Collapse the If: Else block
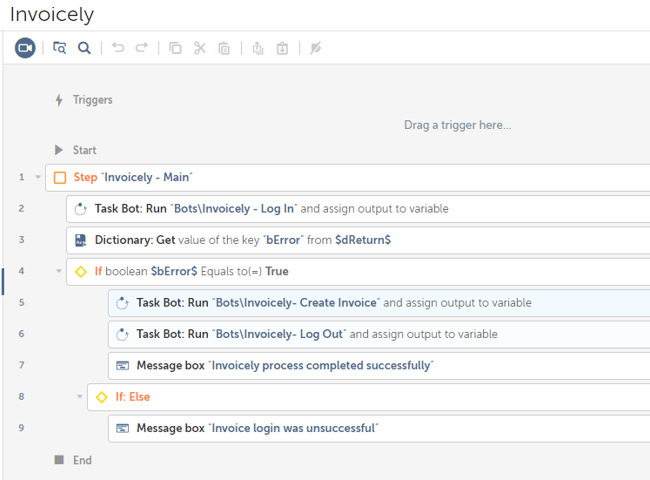 point(80,396)
